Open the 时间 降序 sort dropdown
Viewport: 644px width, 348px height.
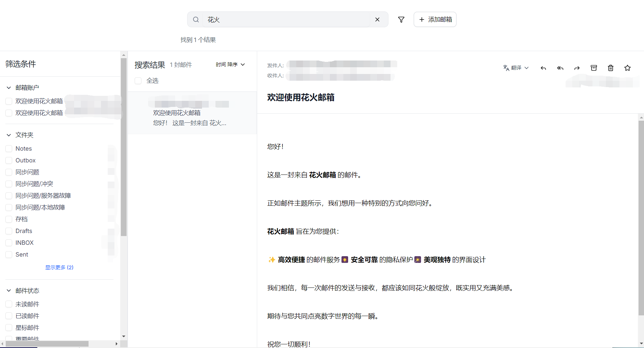coord(230,65)
